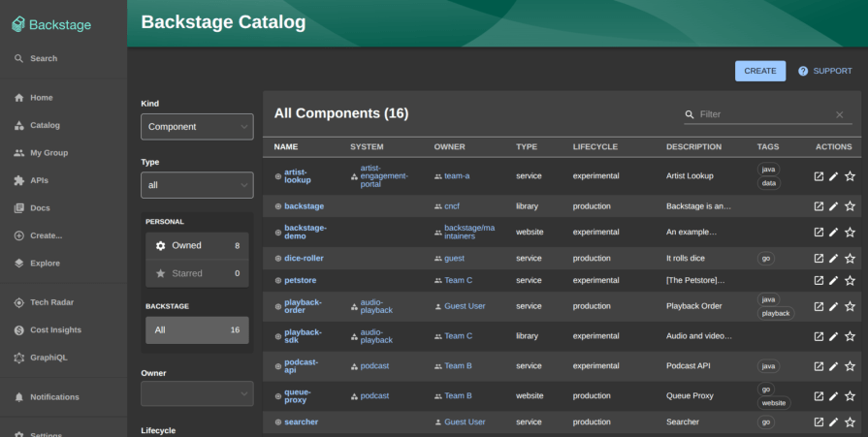This screenshot has height=437, width=868.
Task: Select the Owned personal filter
Action: [197, 245]
